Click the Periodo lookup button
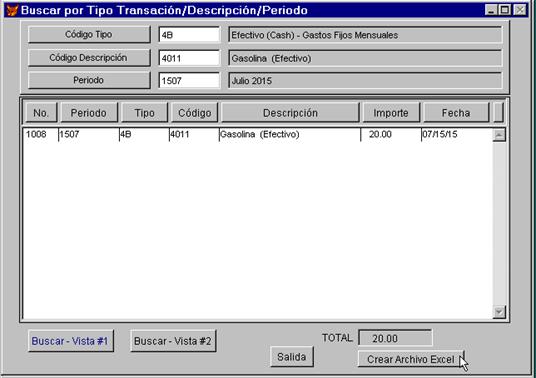 coord(89,80)
